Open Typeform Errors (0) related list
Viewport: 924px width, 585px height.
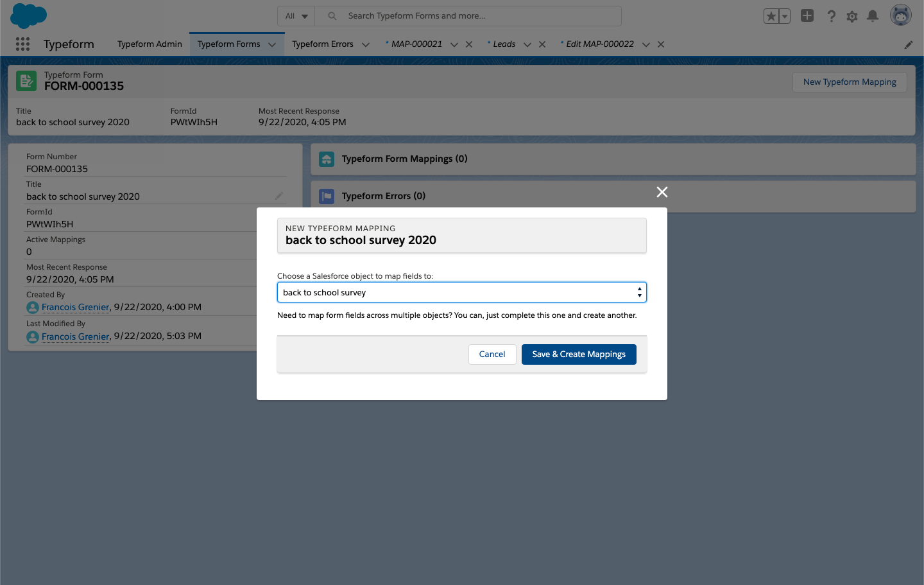coord(384,196)
